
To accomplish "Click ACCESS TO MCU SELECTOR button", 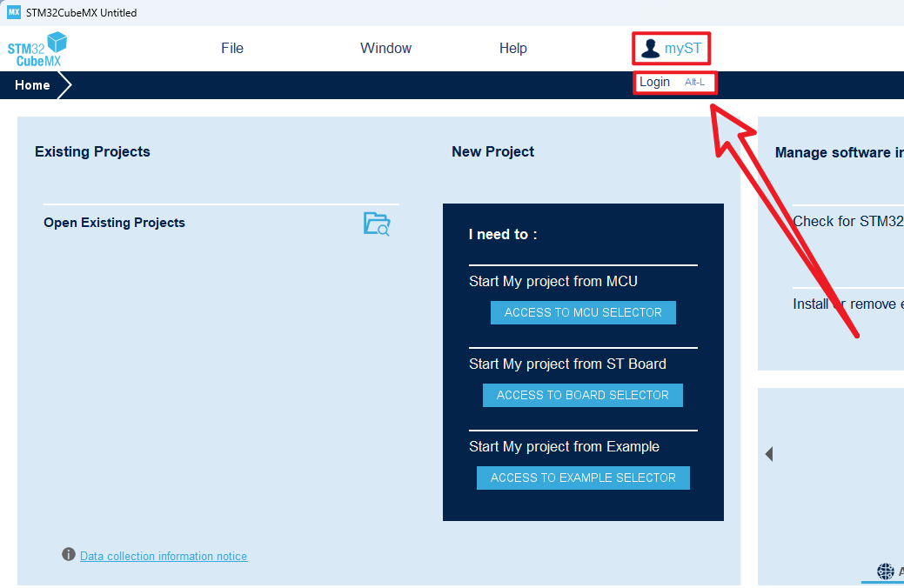I will 583,312.
